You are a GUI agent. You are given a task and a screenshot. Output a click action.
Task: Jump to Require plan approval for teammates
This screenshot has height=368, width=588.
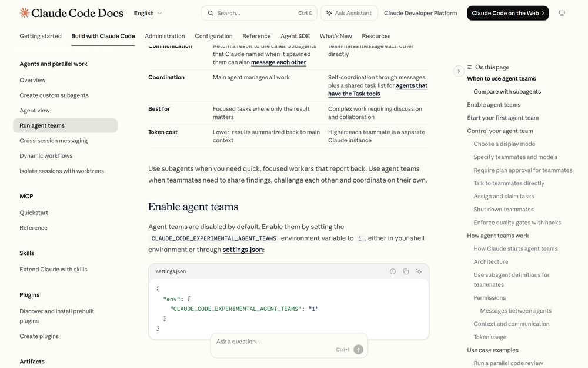523,170
